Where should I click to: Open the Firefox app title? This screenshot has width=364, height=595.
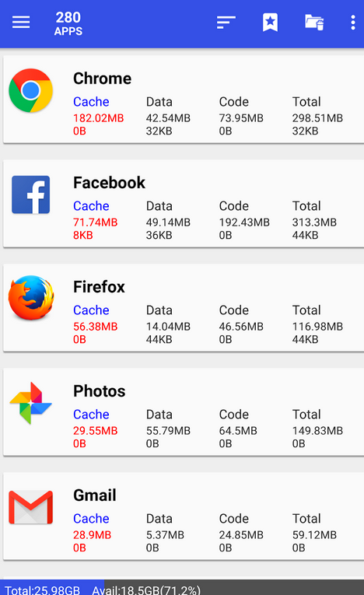99,287
